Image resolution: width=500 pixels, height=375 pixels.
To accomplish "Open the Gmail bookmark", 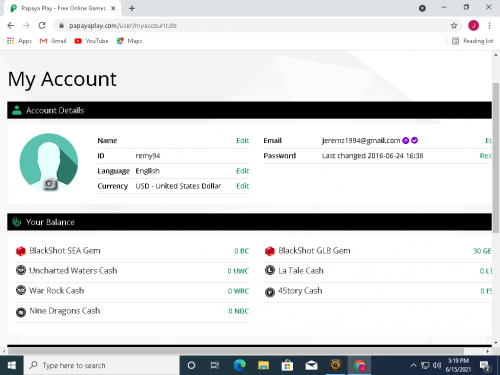I will (53, 41).
